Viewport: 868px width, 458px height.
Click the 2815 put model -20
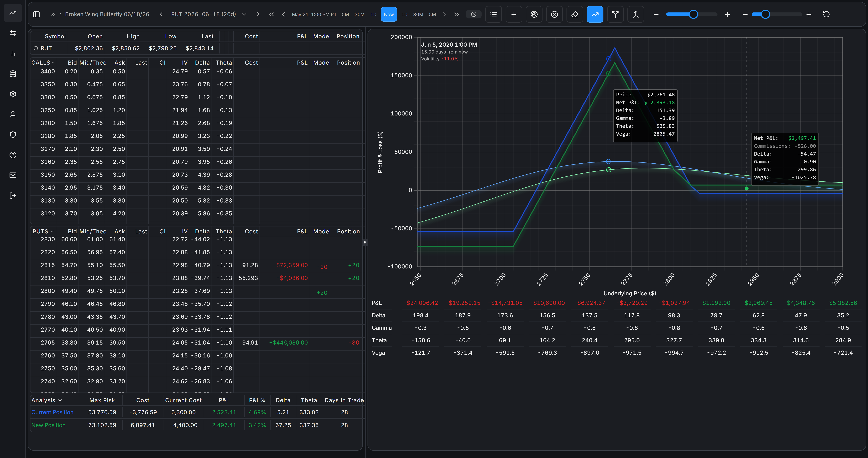[x=322, y=267]
